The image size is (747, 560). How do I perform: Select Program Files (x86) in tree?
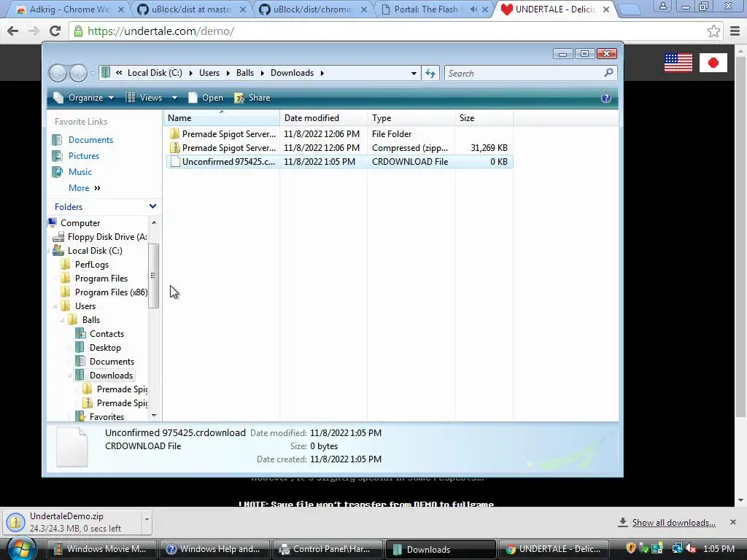pos(111,292)
